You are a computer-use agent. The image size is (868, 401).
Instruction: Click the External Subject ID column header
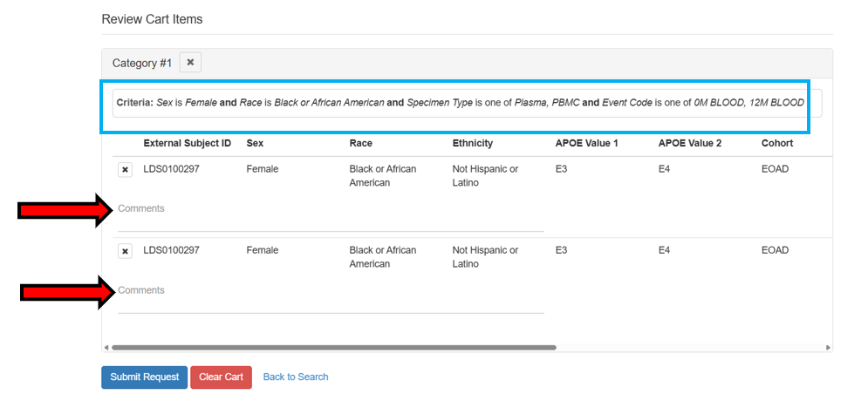click(x=187, y=143)
